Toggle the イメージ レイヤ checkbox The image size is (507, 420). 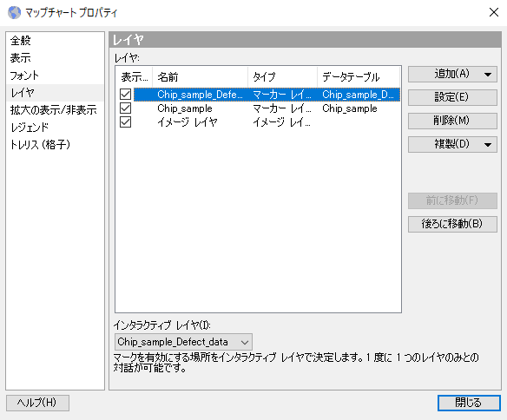[x=125, y=122]
